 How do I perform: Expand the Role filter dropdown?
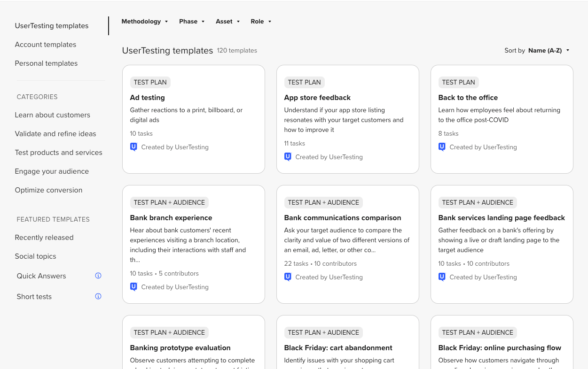tap(261, 21)
